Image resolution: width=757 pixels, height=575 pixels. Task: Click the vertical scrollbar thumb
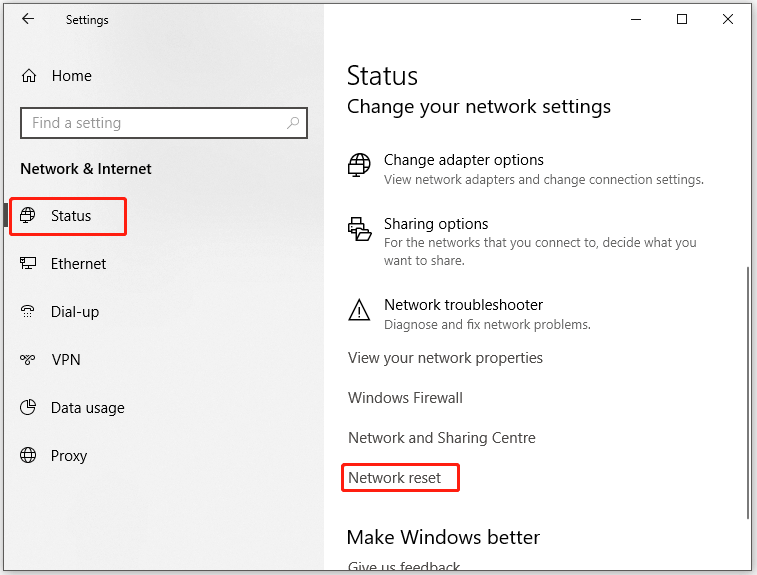pos(747,392)
